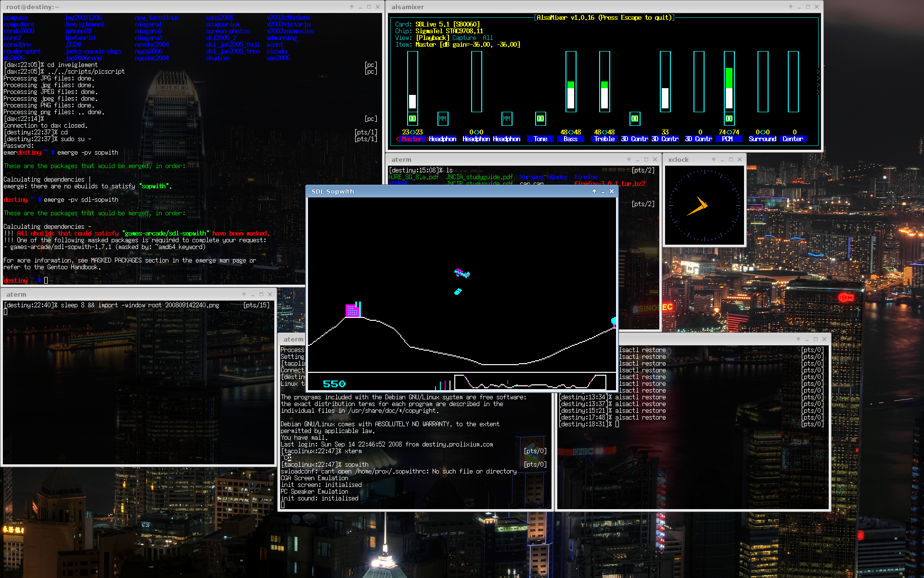Maximize the root@destiny terminal window
This screenshot has height=578, width=924.
tap(369, 7)
